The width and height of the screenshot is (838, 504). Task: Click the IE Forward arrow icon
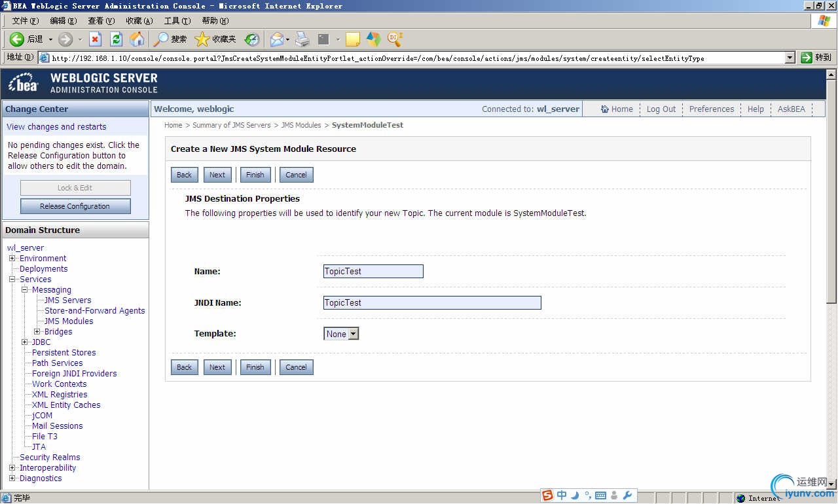[65, 39]
